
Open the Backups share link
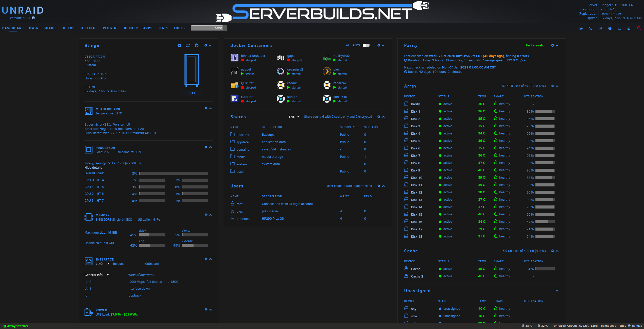[x=242, y=135]
